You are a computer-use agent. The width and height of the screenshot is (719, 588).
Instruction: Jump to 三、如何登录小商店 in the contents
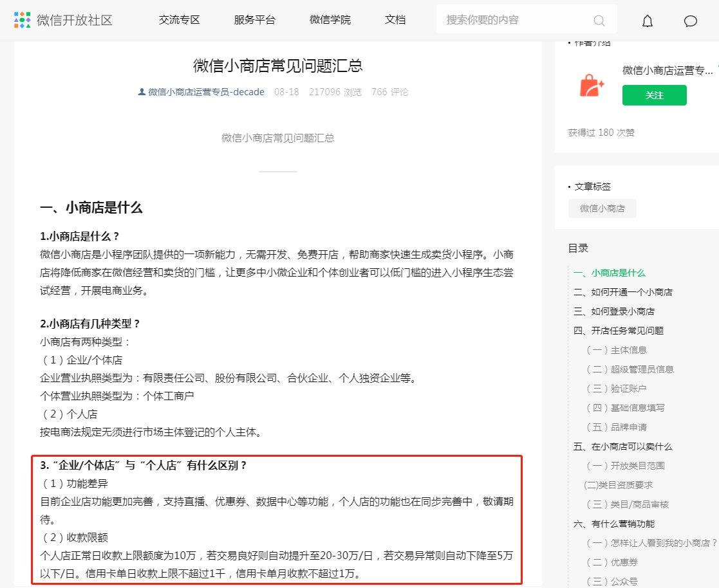[613, 311]
